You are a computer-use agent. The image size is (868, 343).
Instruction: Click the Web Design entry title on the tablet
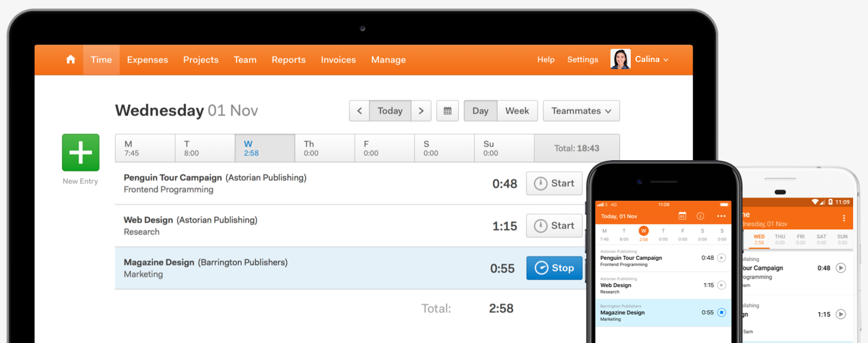148,220
